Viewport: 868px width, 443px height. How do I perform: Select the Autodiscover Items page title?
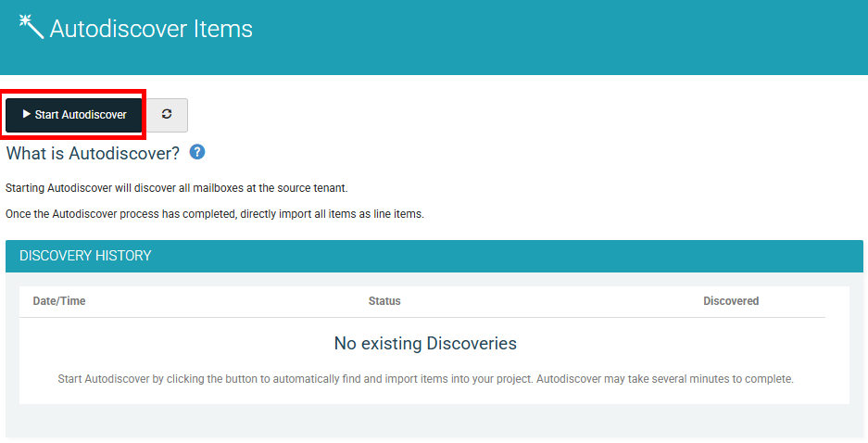pos(151,29)
